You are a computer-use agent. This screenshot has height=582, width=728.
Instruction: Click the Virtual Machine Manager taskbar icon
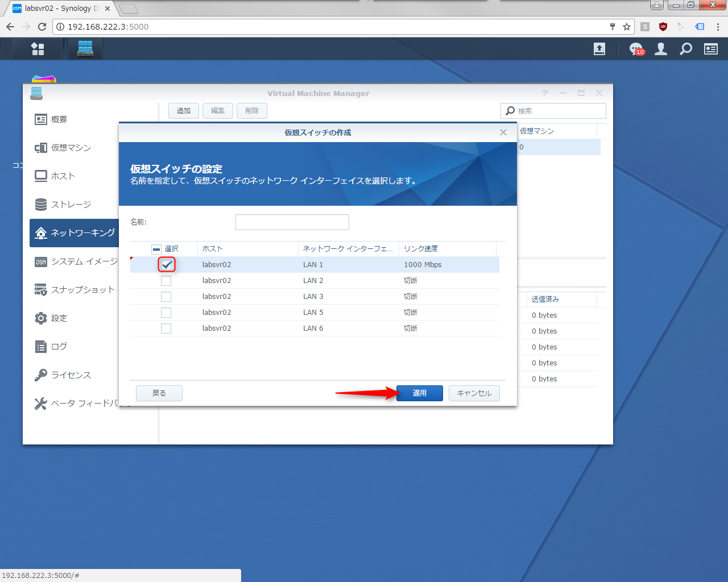click(85, 49)
